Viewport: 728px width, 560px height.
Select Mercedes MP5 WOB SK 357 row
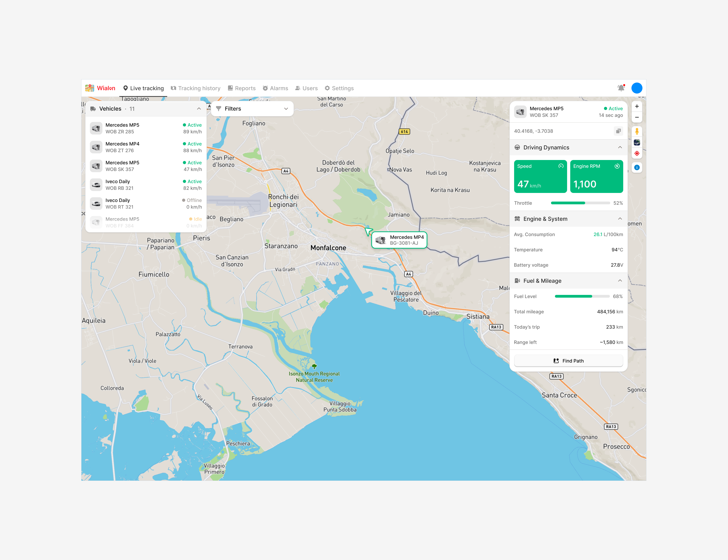[146, 166]
